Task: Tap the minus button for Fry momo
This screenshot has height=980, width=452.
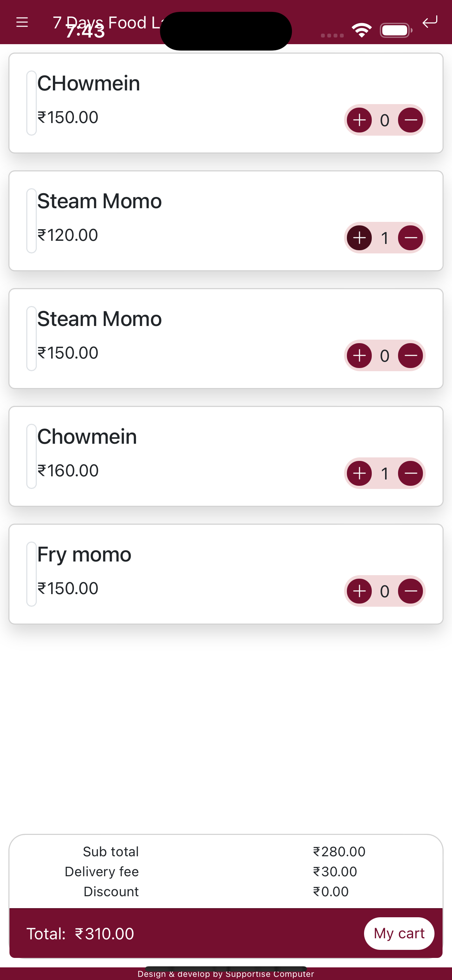Action: tap(410, 591)
